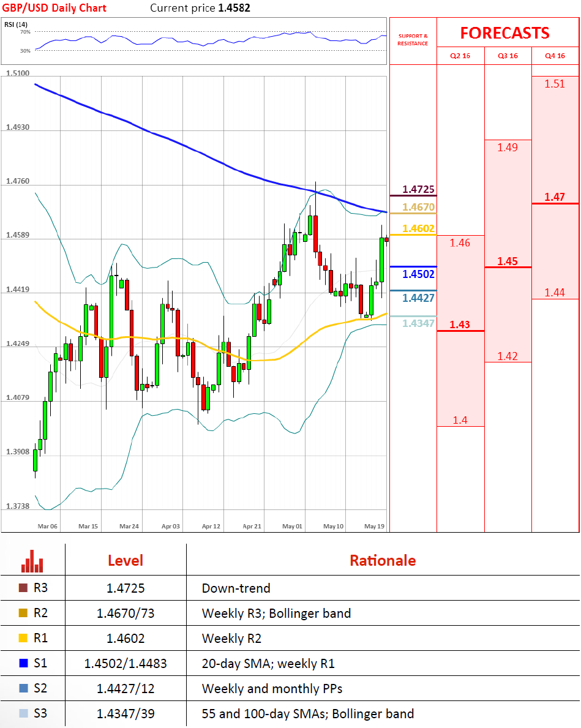Viewport: 581px width, 728px height.
Task: Click the RSI (14) indicator label
Action: pos(16,24)
